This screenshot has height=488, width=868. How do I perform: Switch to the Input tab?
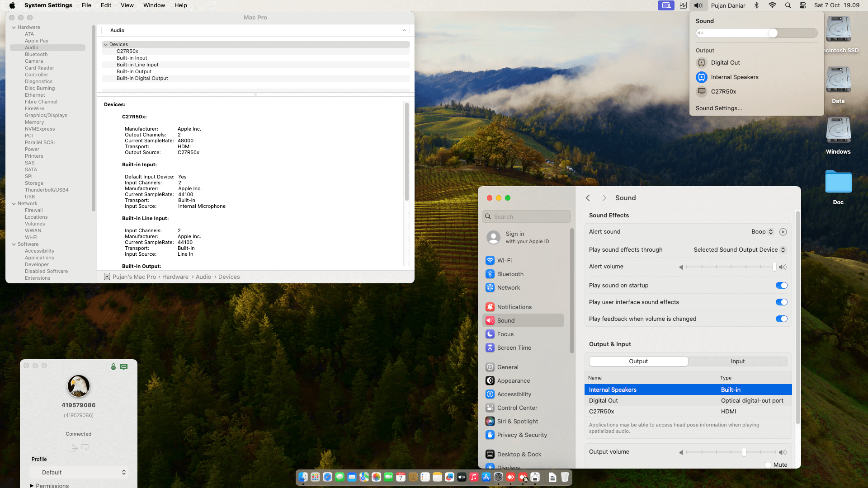pos(737,361)
